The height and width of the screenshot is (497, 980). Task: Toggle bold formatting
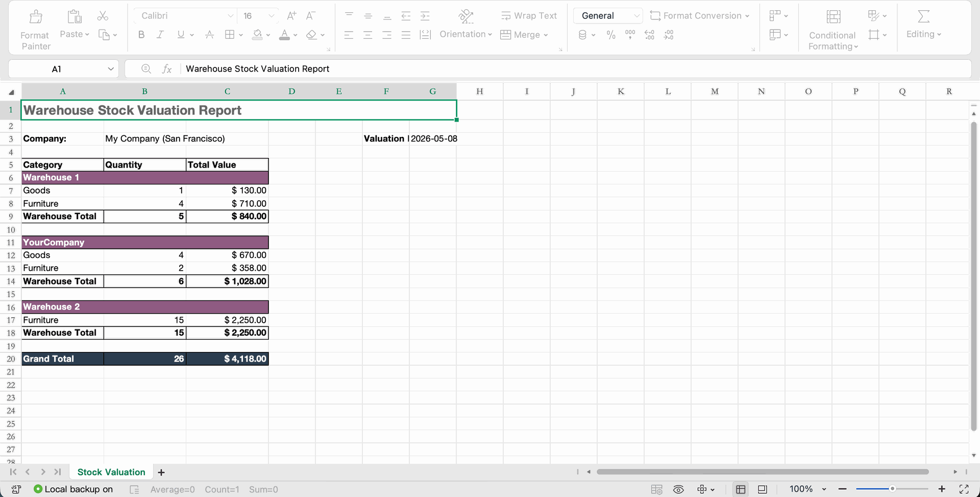point(141,35)
